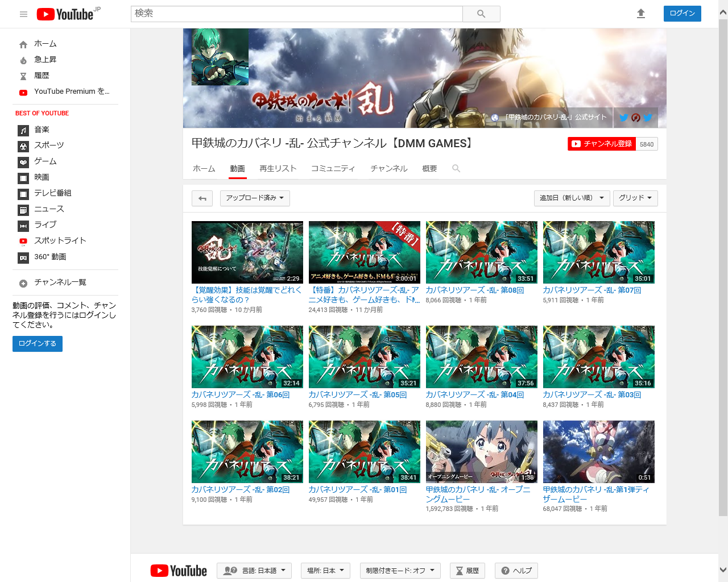Click the search magnifier button
Screen dimensions: 728x582
pyautogui.click(x=481, y=14)
